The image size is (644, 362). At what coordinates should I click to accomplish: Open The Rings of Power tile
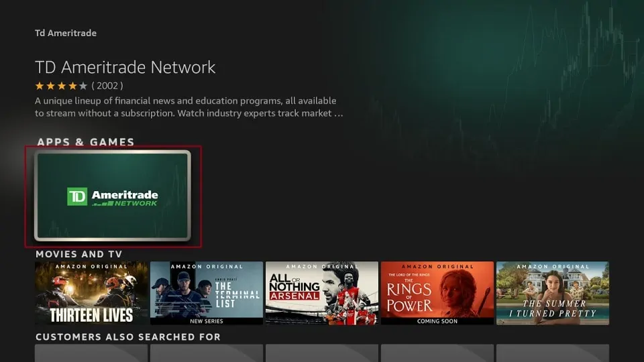pyautogui.click(x=437, y=293)
